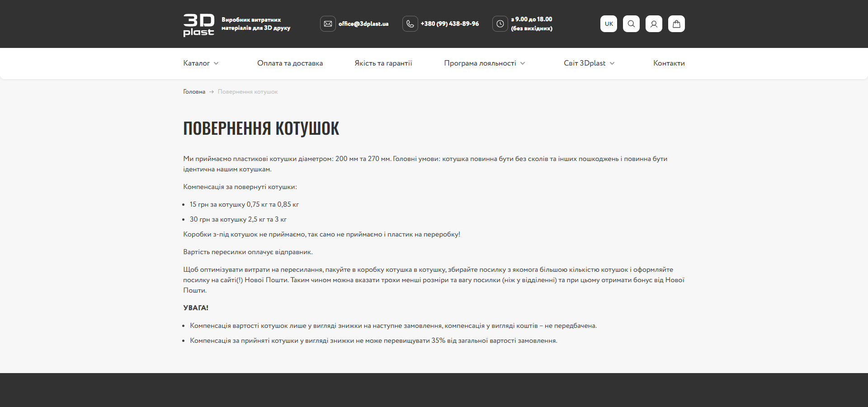The width and height of the screenshot is (868, 407).
Task: Click bullet about знижки на наступне замовлення
Action: [x=393, y=326]
